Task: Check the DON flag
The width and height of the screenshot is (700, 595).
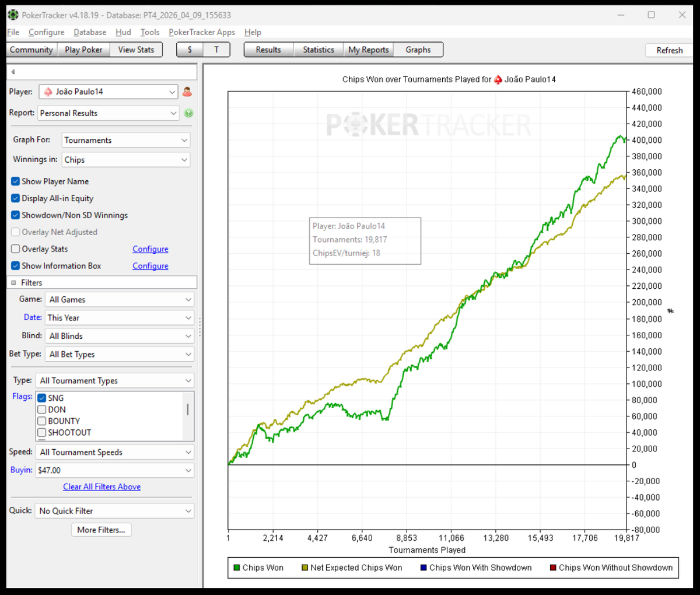Action: (42, 409)
